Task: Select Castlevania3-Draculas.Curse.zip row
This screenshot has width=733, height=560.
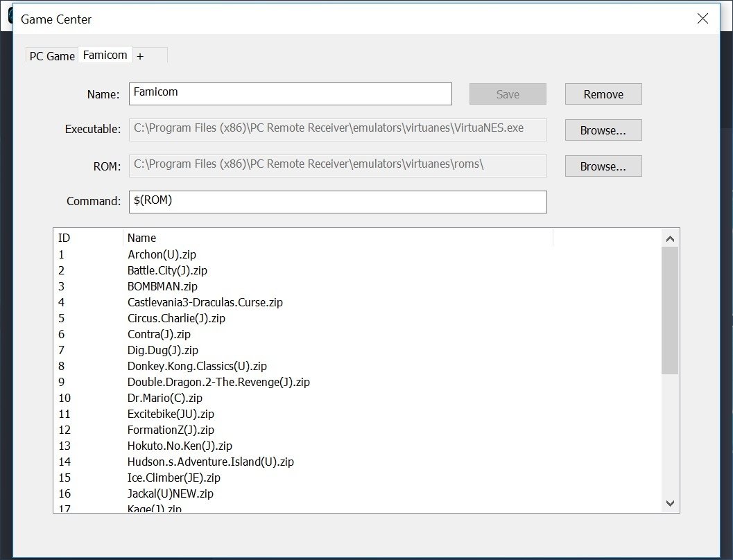Action: coord(358,302)
